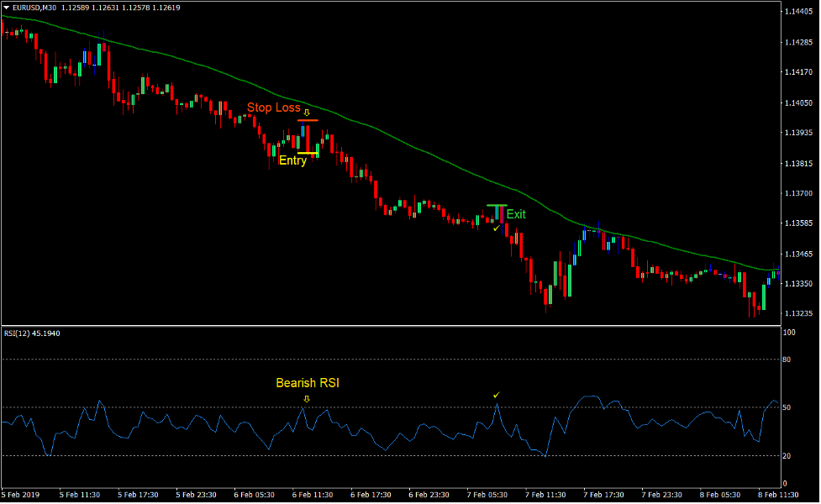Select the yellow checkmark above the RSI spike

(496, 395)
